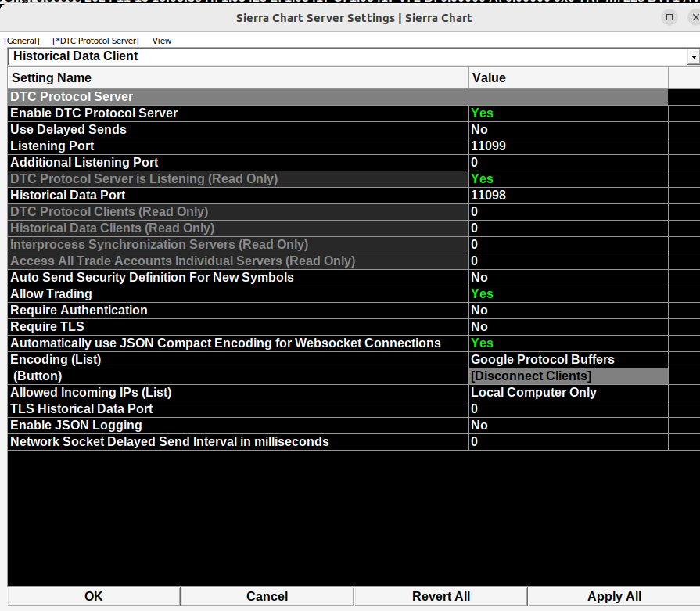Image resolution: width=700 pixels, height=611 pixels.
Task: Click the Setting Name column header
Action: tap(238, 77)
